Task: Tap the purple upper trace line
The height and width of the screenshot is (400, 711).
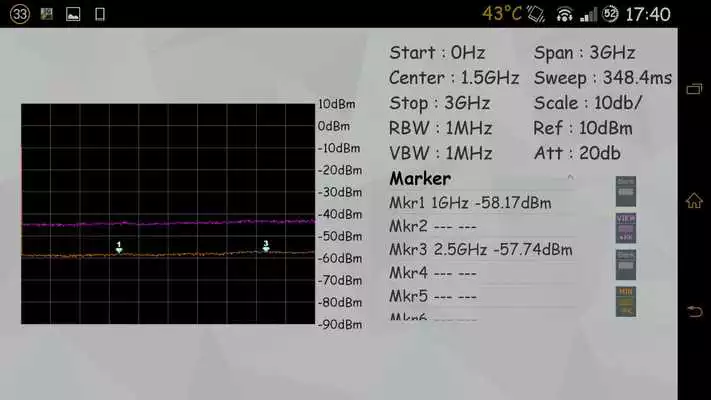Action: 168,223
